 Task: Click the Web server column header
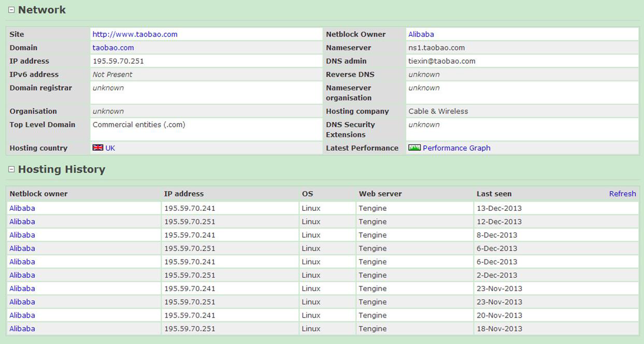(380, 194)
